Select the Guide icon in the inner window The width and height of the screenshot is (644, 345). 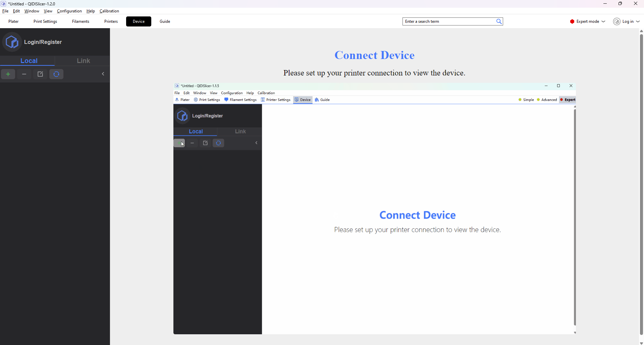click(317, 100)
